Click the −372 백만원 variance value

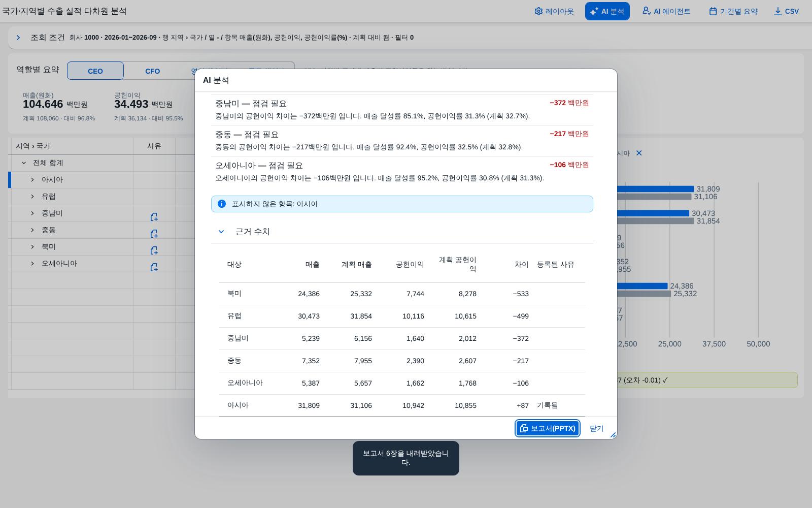pyautogui.click(x=569, y=103)
